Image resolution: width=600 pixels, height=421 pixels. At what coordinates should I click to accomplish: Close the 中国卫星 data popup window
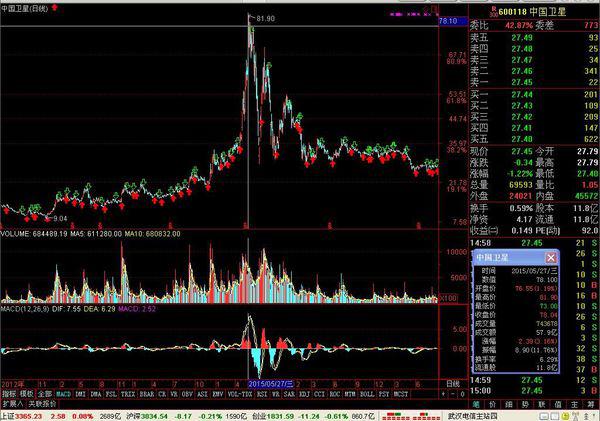551,258
